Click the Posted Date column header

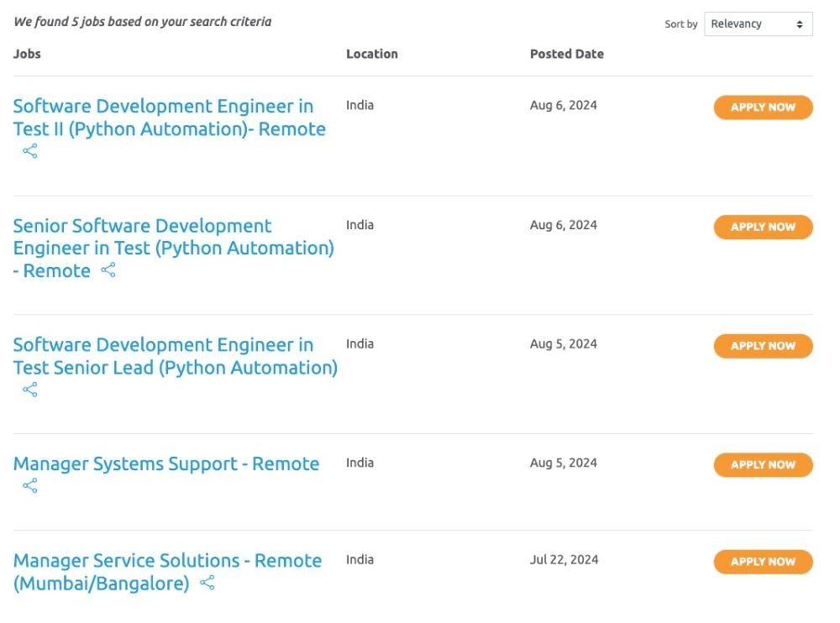point(567,54)
